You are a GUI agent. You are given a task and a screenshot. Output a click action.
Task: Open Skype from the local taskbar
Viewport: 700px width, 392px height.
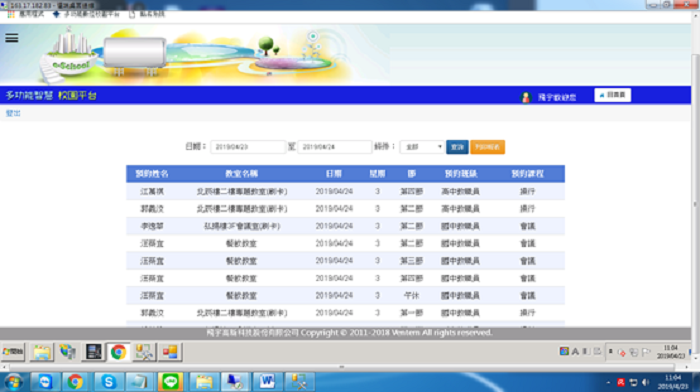(108, 382)
